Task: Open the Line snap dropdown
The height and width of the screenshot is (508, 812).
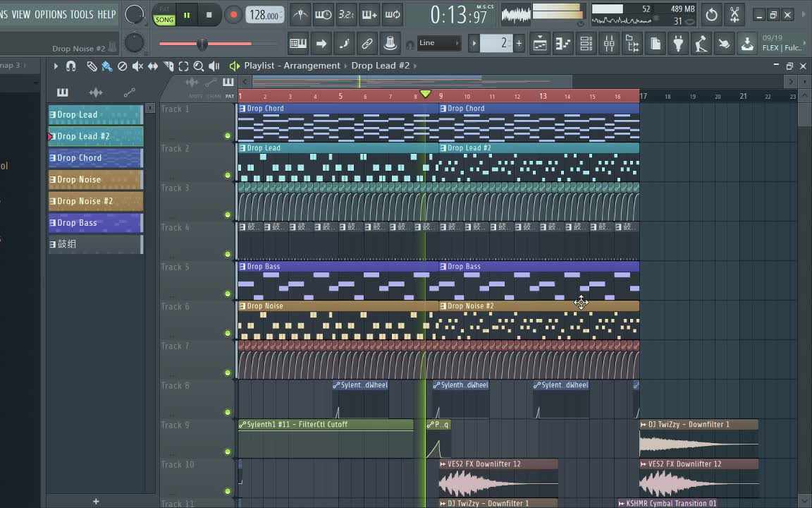Action: (437, 43)
